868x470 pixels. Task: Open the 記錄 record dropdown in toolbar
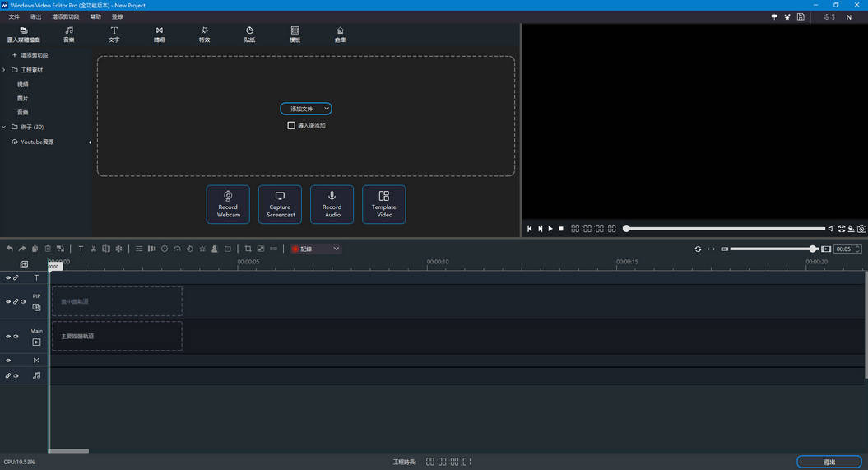315,249
